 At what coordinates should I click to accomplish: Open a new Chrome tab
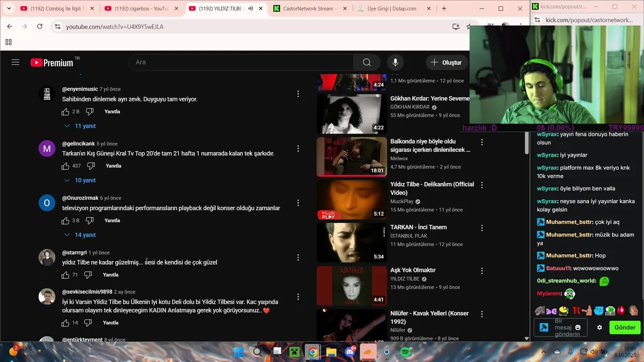[444, 9]
